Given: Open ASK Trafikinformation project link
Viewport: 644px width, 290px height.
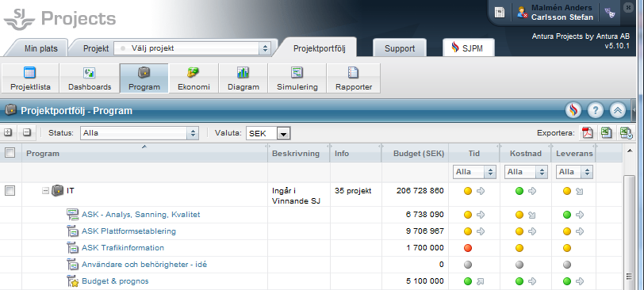Looking at the screenshot, I should point(123,248).
